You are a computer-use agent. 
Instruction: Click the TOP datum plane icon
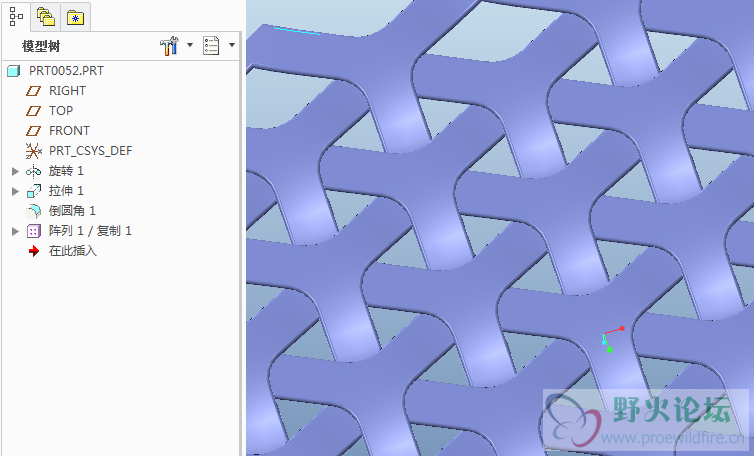click(x=33, y=111)
